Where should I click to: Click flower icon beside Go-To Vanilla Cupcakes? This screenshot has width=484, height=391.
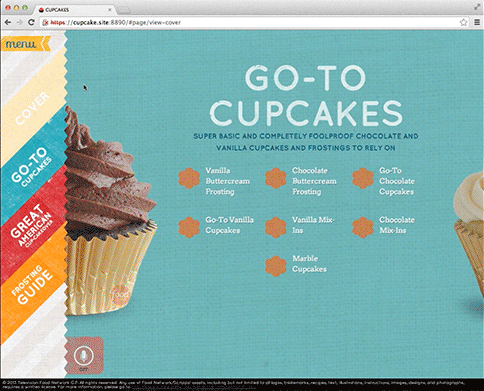click(189, 227)
